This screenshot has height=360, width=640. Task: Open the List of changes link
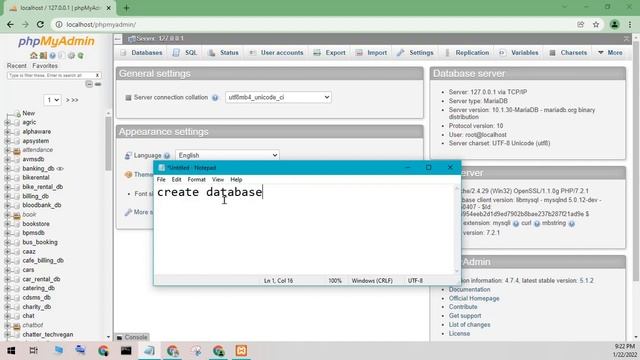click(x=469, y=325)
